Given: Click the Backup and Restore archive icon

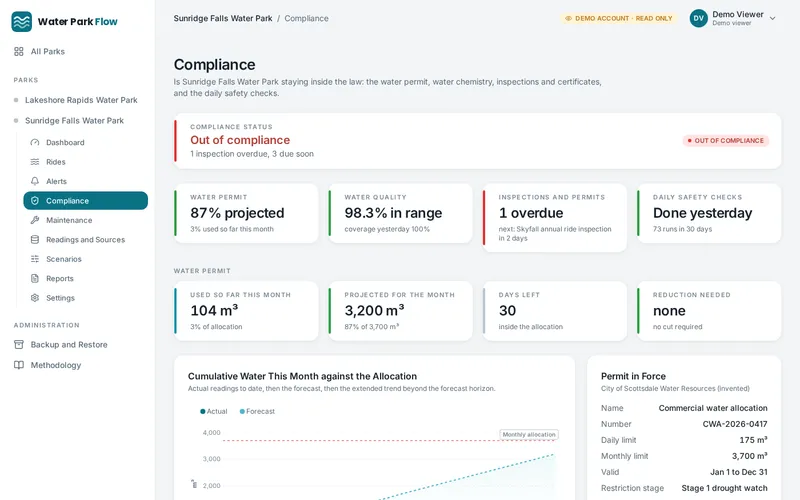Looking at the screenshot, I should (x=19, y=344).
